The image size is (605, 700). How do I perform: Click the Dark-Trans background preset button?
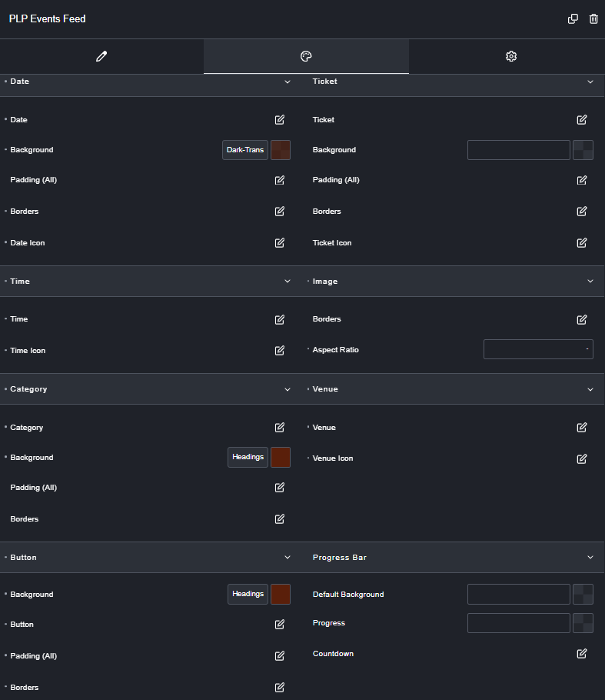click(245, 150)
